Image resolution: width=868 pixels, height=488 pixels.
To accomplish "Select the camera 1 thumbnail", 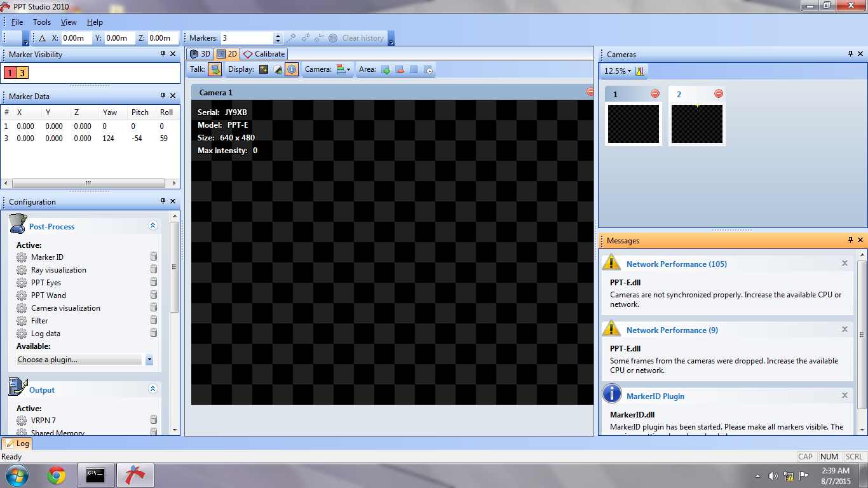I will 633,124.
